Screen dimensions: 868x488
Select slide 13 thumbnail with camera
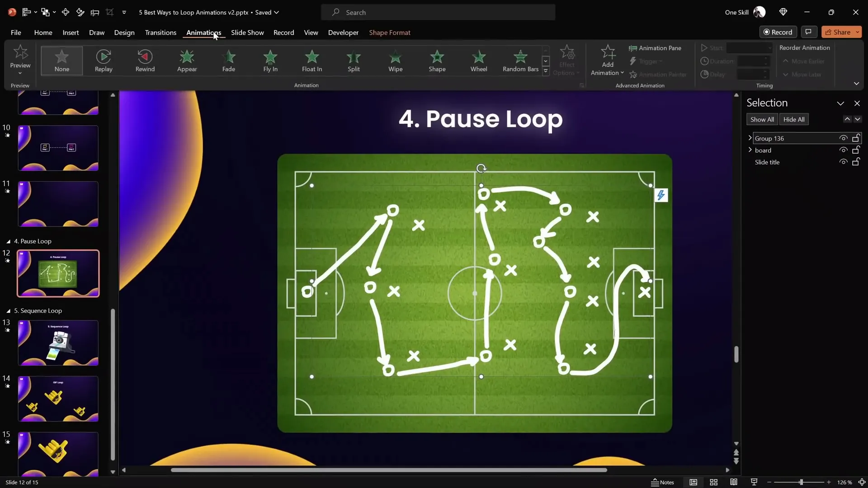(x=58, y=343)
